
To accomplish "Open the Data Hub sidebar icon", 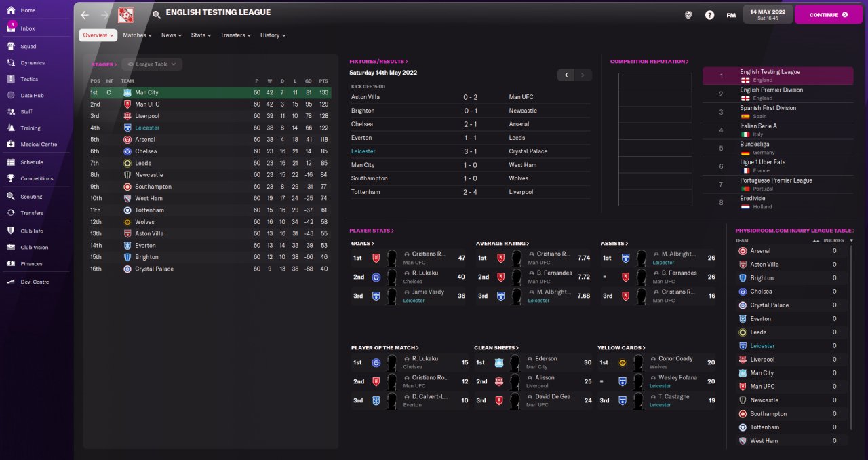I will (11, 96).
